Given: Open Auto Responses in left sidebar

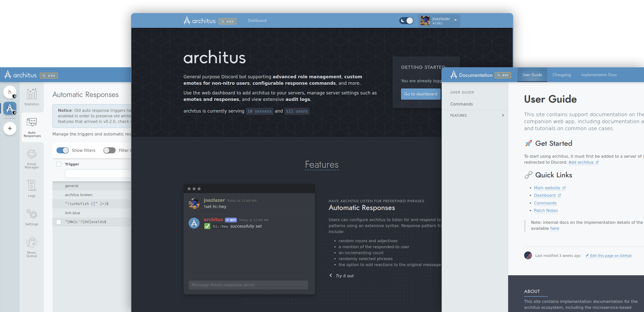Looking at the screenshot, I should (x=32, y=128).
